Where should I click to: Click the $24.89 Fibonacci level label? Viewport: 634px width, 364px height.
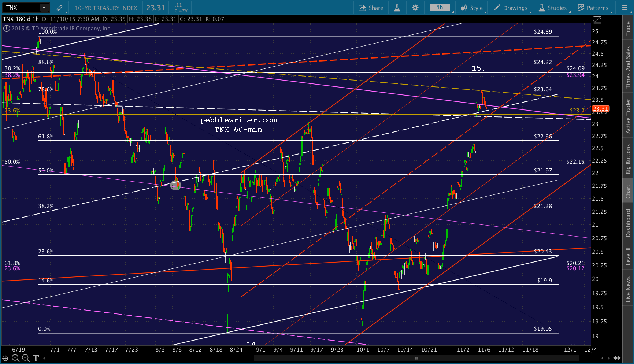(x=543, y=32)
